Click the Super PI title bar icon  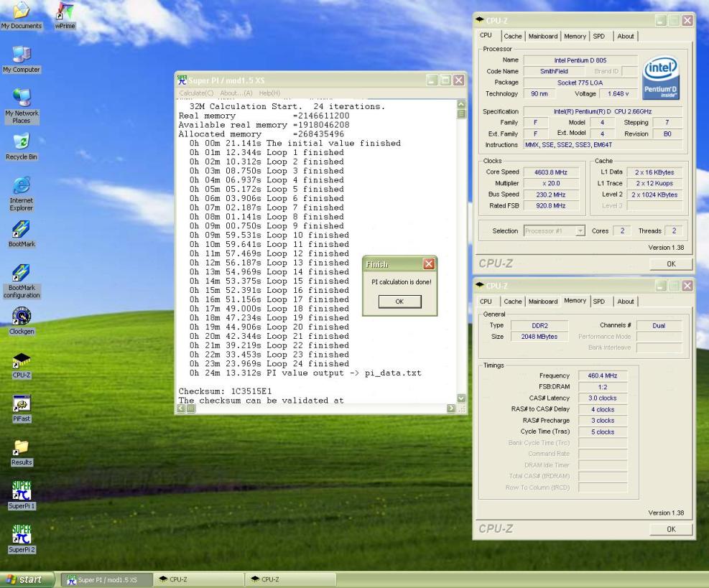click(182, 80)
